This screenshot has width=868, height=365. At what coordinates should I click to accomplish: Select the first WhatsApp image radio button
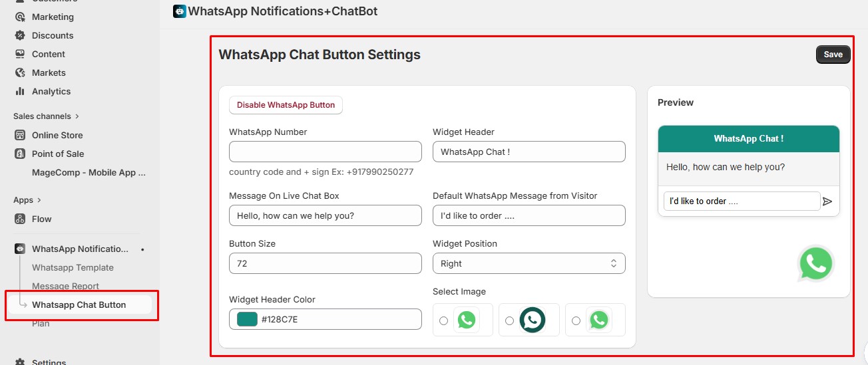point(443,320)
